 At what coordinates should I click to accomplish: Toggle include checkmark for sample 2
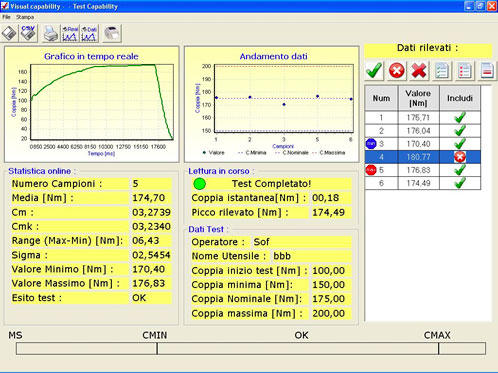point(460,130)
